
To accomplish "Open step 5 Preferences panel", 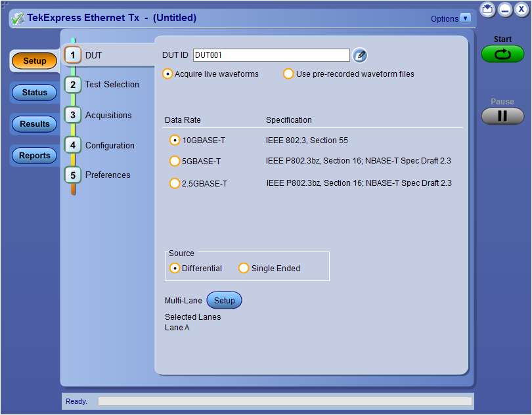I will (x=72, y=175).
